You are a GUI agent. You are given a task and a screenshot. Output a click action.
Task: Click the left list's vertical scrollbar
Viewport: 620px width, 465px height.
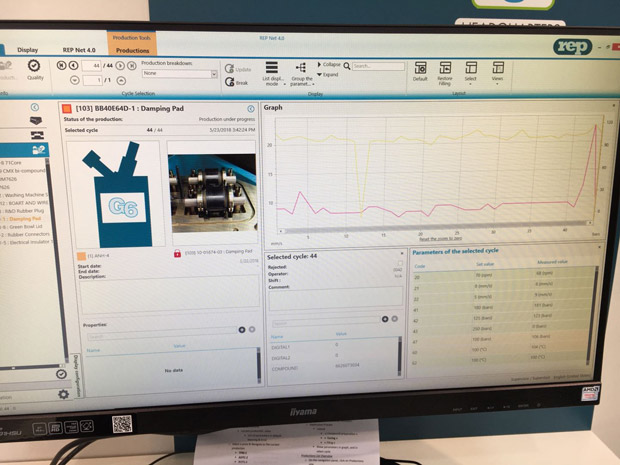click(57, 259)
